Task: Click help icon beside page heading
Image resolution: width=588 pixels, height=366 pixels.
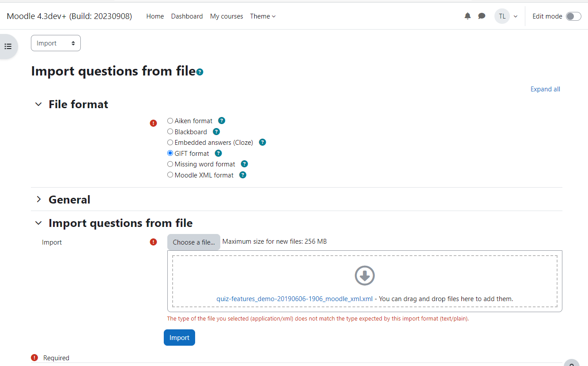Action: click(x=200, y=72)
